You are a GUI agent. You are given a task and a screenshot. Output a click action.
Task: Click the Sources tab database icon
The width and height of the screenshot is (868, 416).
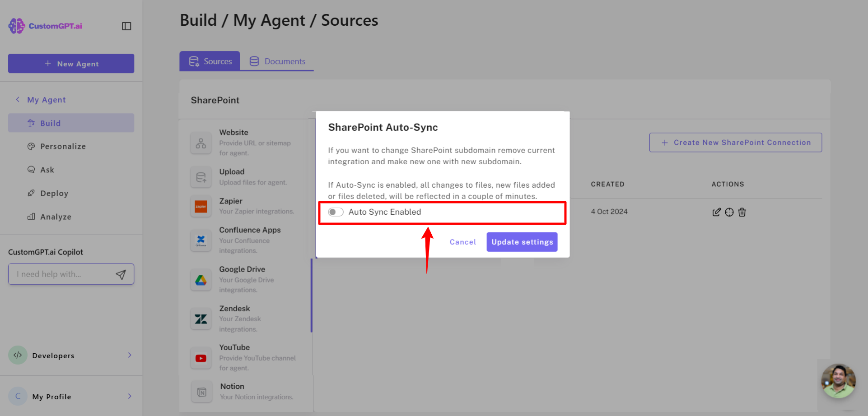(194, 61)
